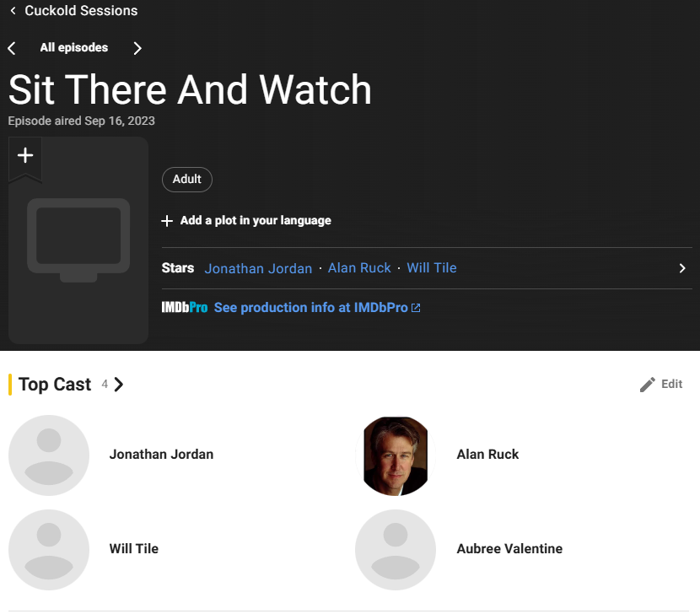
Task: Click Jonathan Jordan's avatar placeholder
Action: pos(49,455)
